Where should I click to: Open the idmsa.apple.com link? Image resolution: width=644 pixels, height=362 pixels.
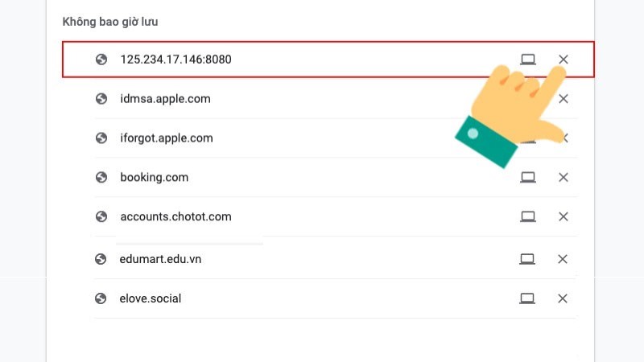[x=165, y=99]
